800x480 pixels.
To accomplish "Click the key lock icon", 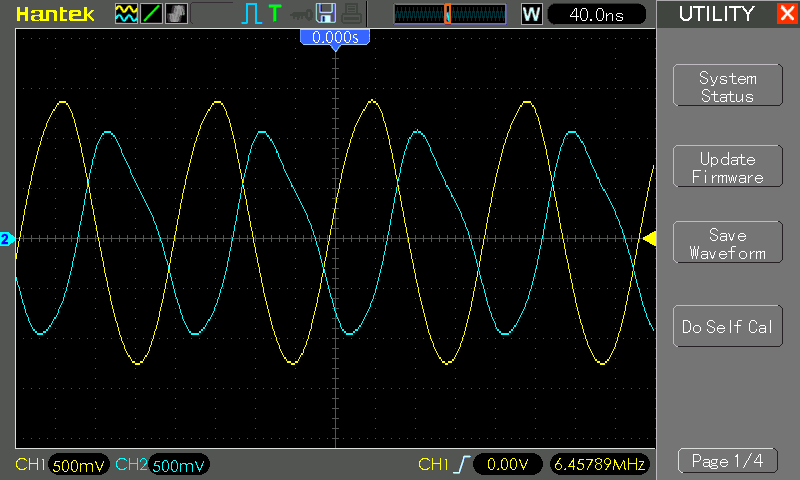I will (301, 15).
